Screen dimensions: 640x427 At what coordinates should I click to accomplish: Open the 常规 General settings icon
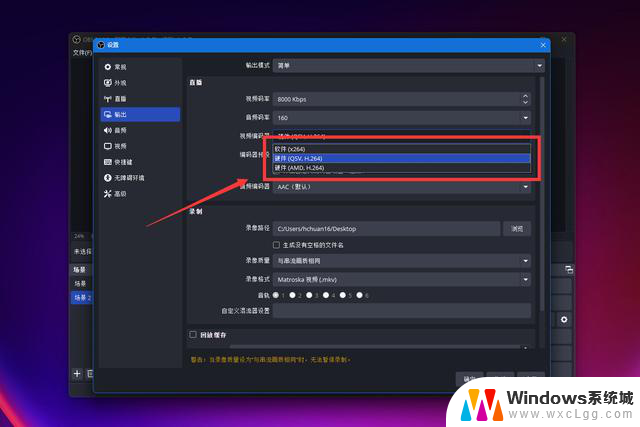point(108,67)
